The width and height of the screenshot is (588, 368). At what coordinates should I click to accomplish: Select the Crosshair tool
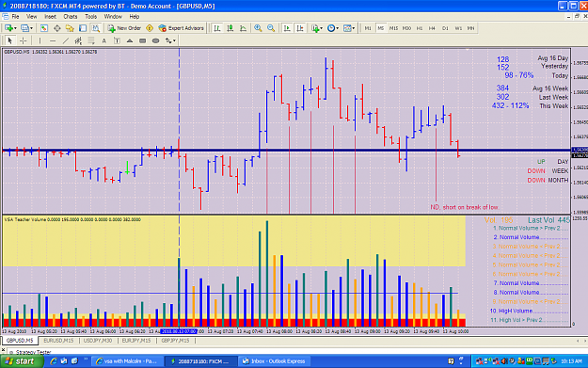[x=23, y=40]
